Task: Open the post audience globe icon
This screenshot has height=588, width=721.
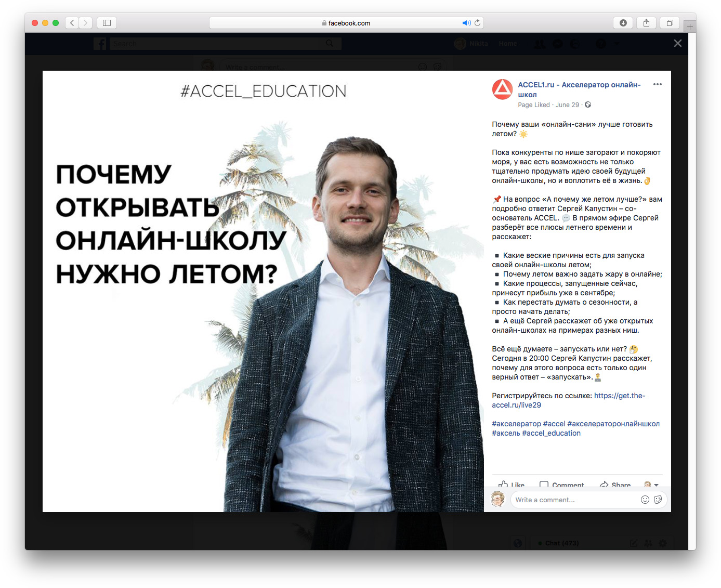Action: pos(588,104)
